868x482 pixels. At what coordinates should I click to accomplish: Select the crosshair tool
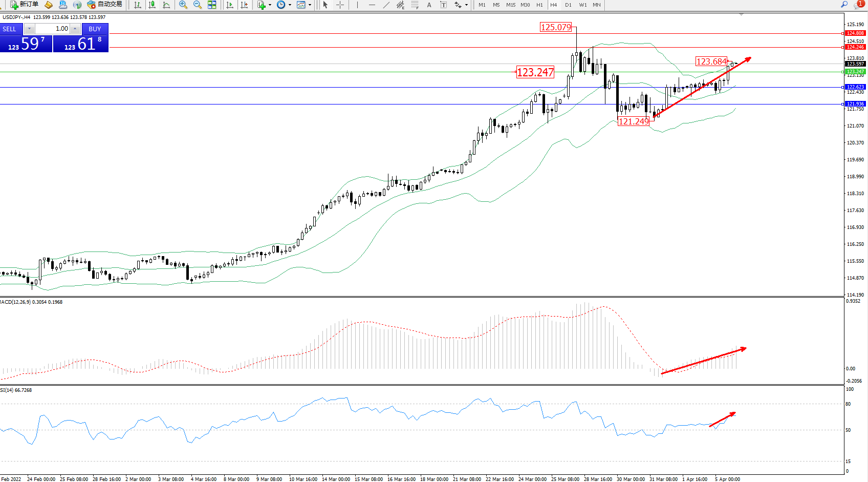pyautogui.click(x=340, y=5)
